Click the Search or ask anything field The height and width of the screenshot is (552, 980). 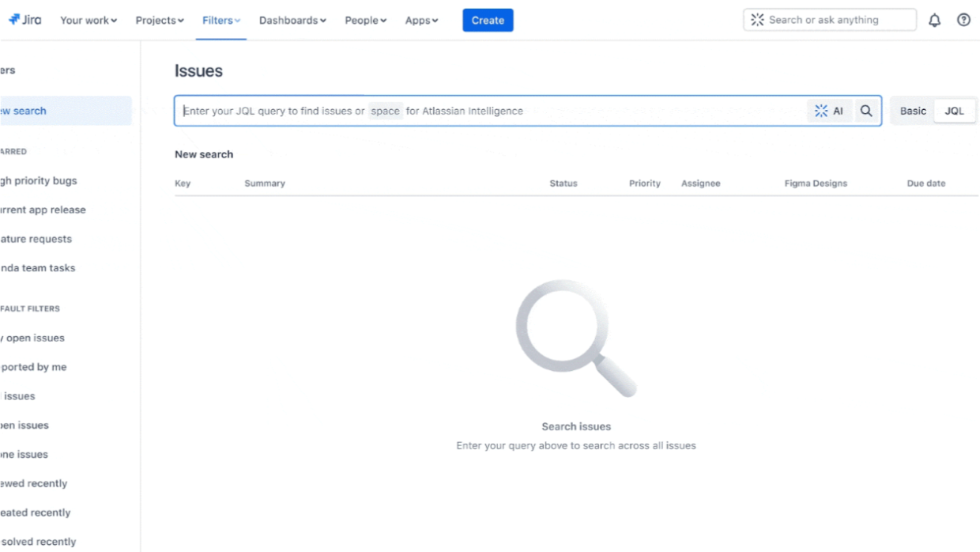point(829,19)
